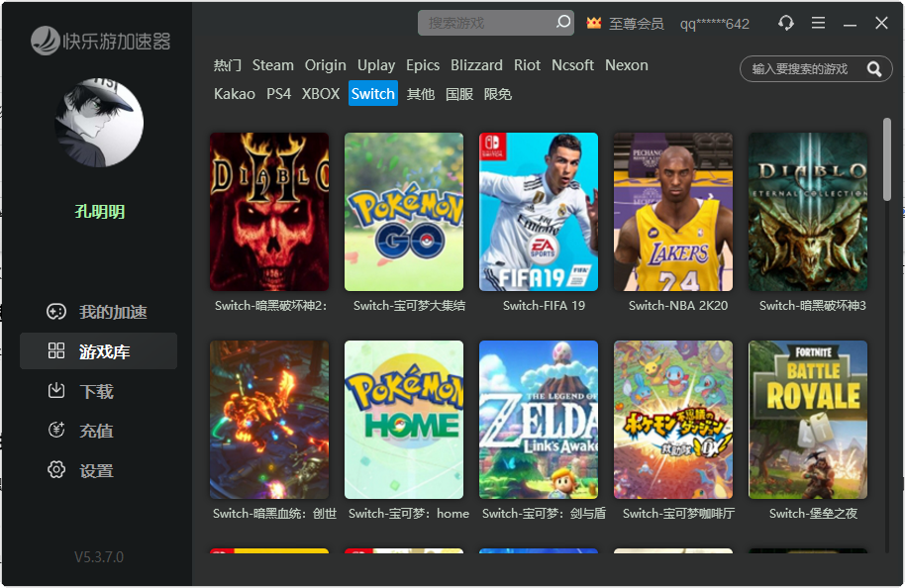The height and width of the screenshot is (588, 905).
Task: Open the 其他 category tab
Action: pos(420,93)
